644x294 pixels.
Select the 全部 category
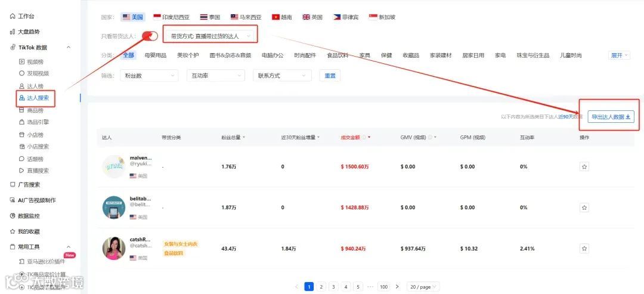128,55
